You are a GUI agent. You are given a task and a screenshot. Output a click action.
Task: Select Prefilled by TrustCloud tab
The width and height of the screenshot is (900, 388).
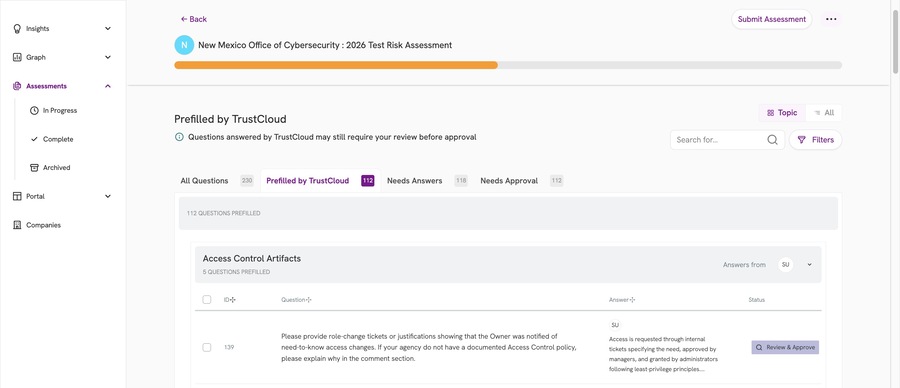tap(320, 181)
